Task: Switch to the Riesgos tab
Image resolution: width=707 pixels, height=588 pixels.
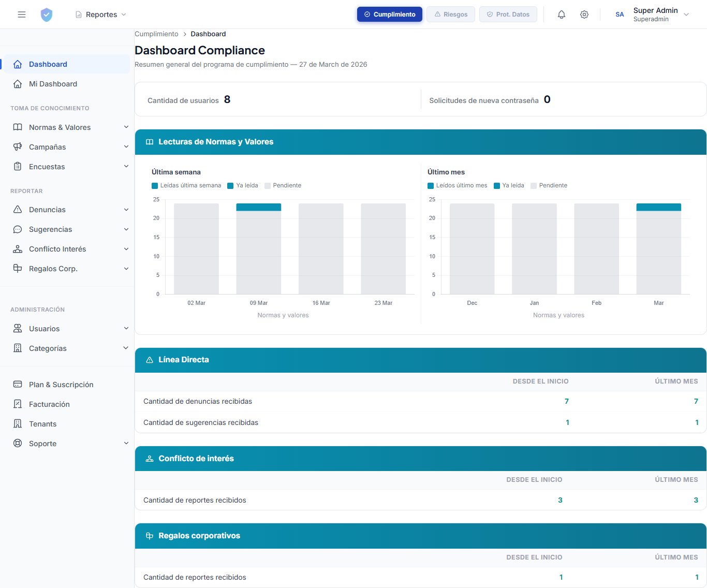Action: click(451, 14)
